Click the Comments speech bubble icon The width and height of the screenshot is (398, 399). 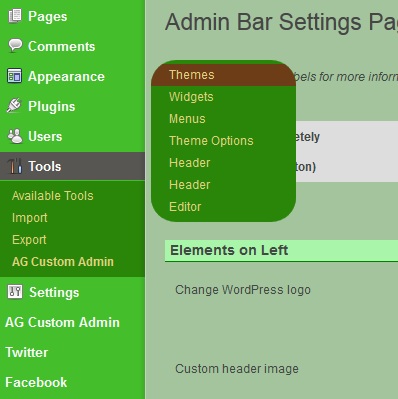pos(15,46)
